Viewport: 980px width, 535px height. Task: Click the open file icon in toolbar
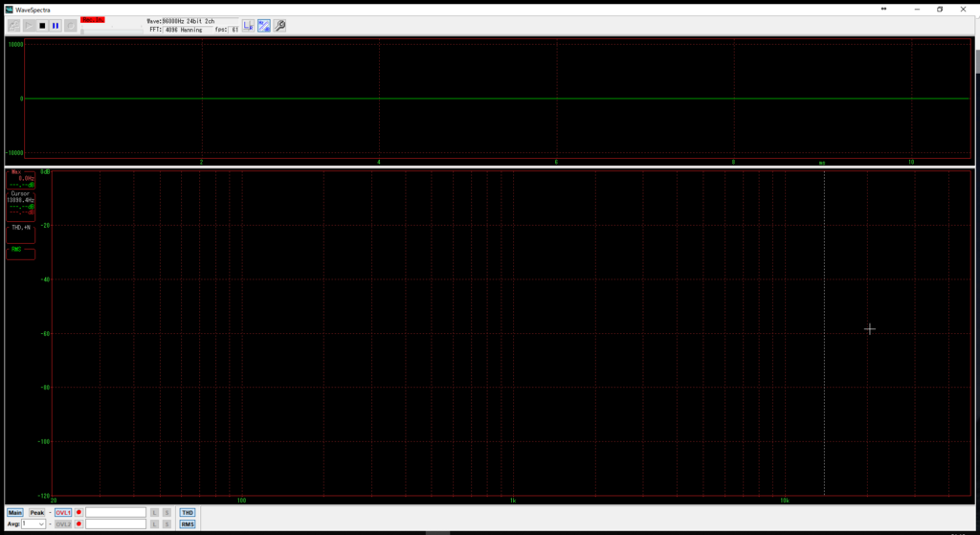[13, 26]
